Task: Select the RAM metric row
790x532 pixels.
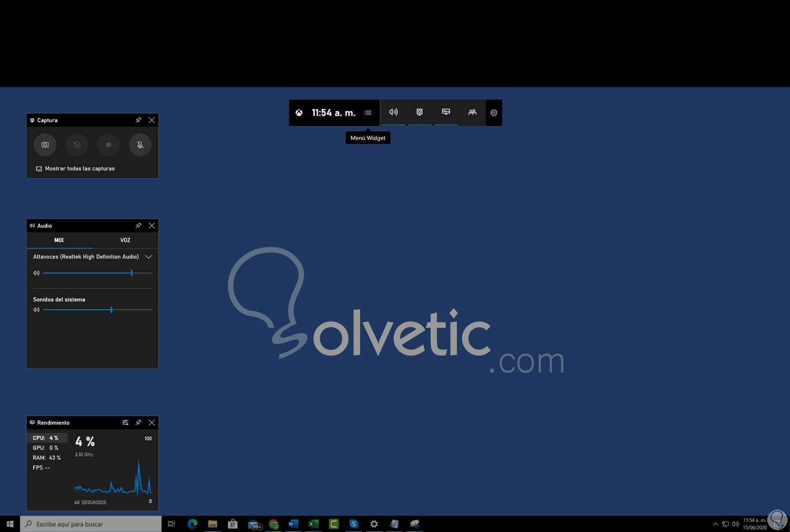Action: point(47,458)
